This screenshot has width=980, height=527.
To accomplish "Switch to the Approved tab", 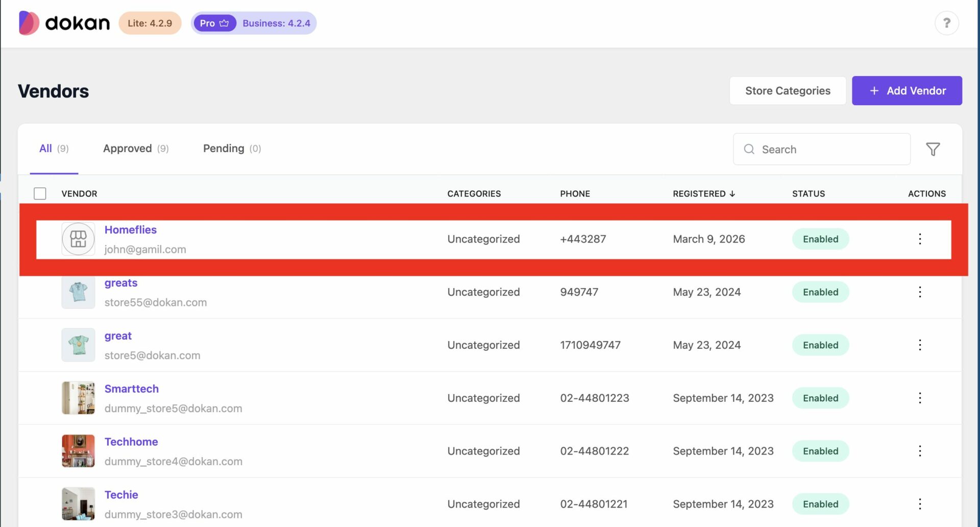I will [x=128, y=148].
